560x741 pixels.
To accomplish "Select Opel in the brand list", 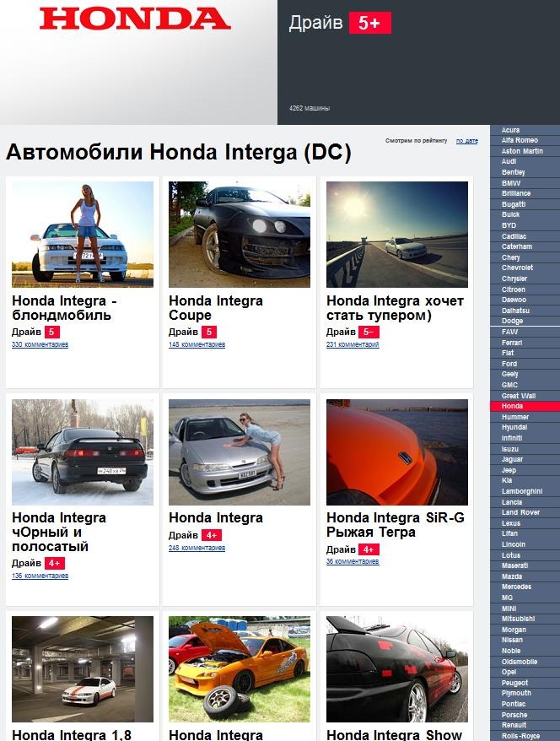I will [509, 672].
